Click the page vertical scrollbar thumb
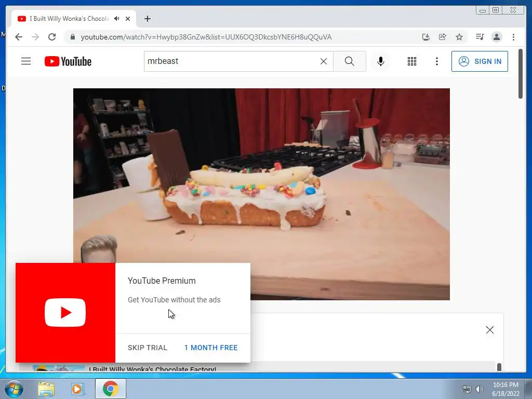Viewport: 532px width, 399px height. pyautogui.click(x=521, y=74)
